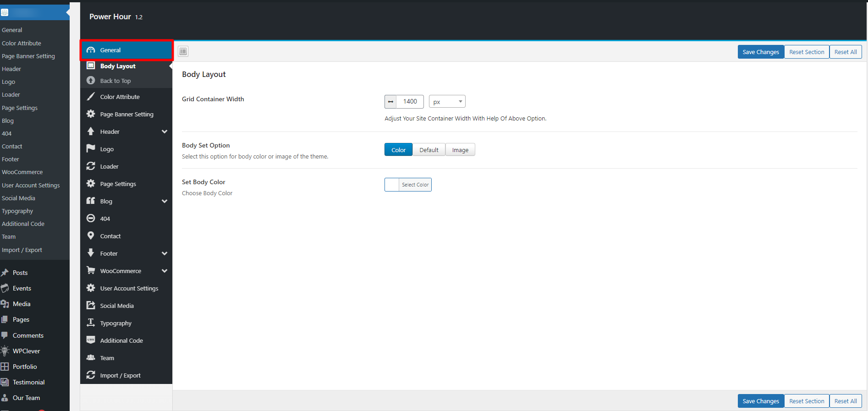Select the Color body set option
The image size is (868, 411).
coord(398,150)
